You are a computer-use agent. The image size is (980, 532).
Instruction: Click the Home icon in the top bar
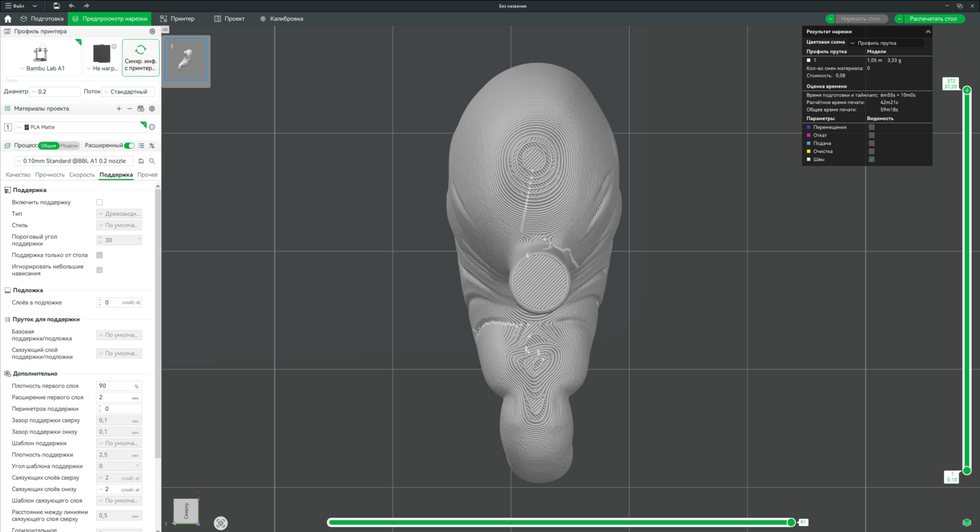(x=8, y=19)
